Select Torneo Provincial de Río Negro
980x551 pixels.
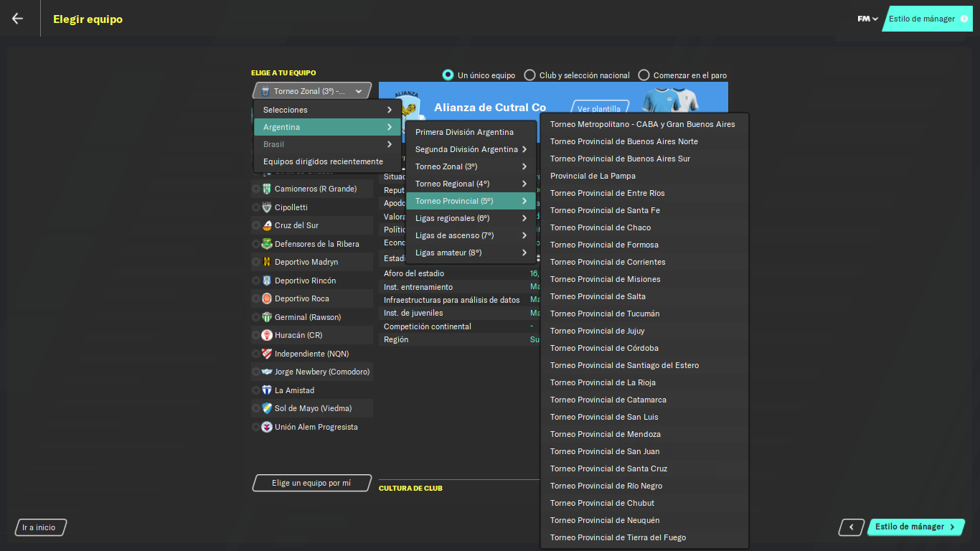tap(644, 486)
